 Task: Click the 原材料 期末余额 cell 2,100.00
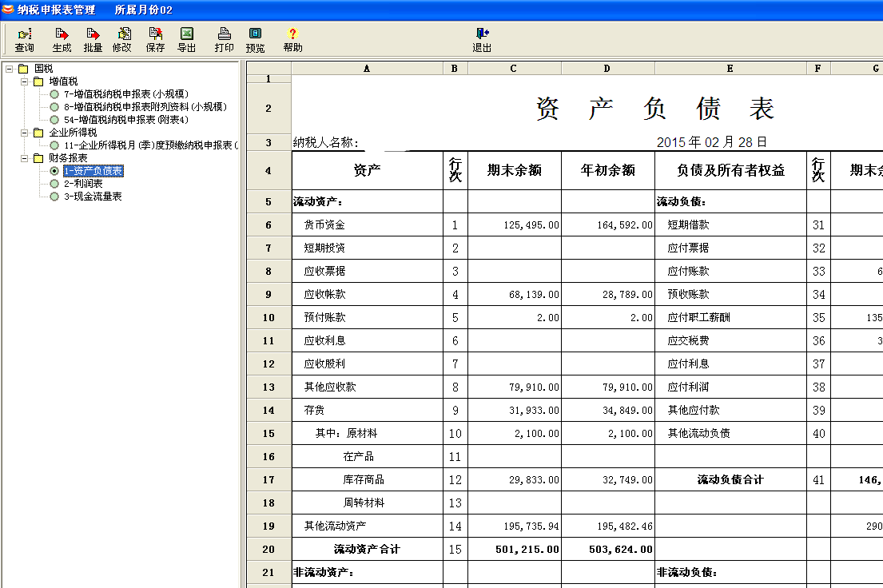tap(514, 434)
